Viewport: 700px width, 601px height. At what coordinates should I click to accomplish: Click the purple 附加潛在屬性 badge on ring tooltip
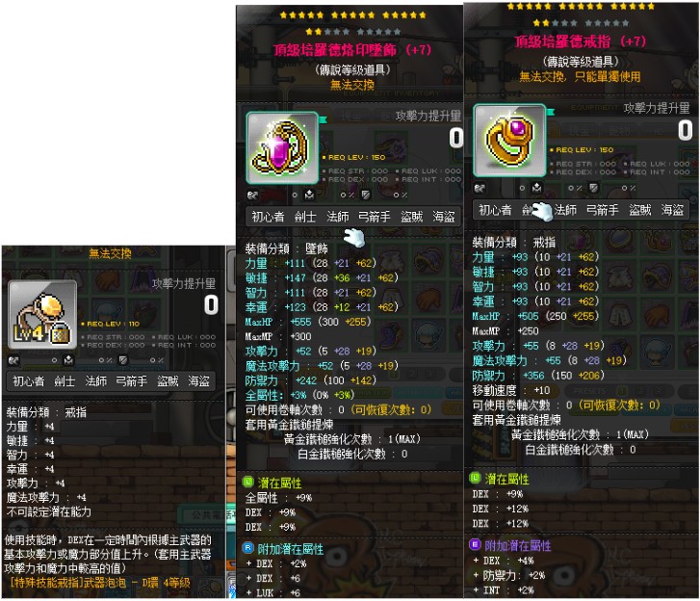pos(475,545)
